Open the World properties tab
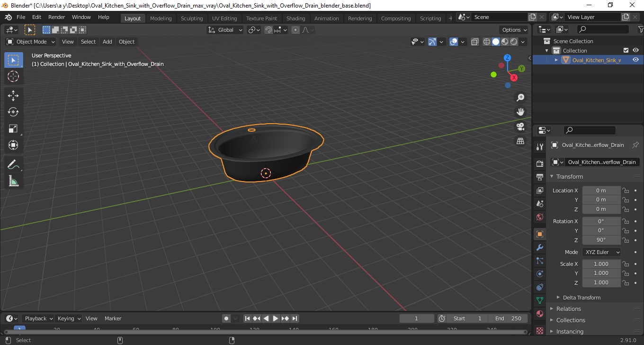This screenshot has height=345, width=644. pos(540,217)
